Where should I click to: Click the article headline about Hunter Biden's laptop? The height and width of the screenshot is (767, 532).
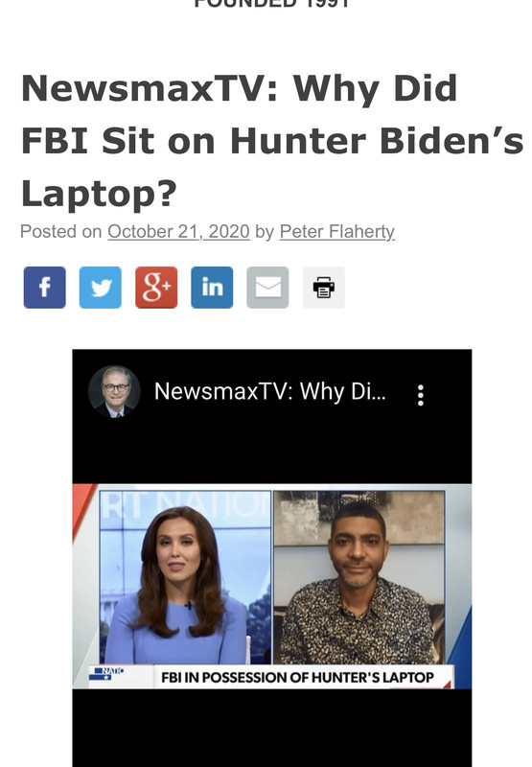point(272,141)
